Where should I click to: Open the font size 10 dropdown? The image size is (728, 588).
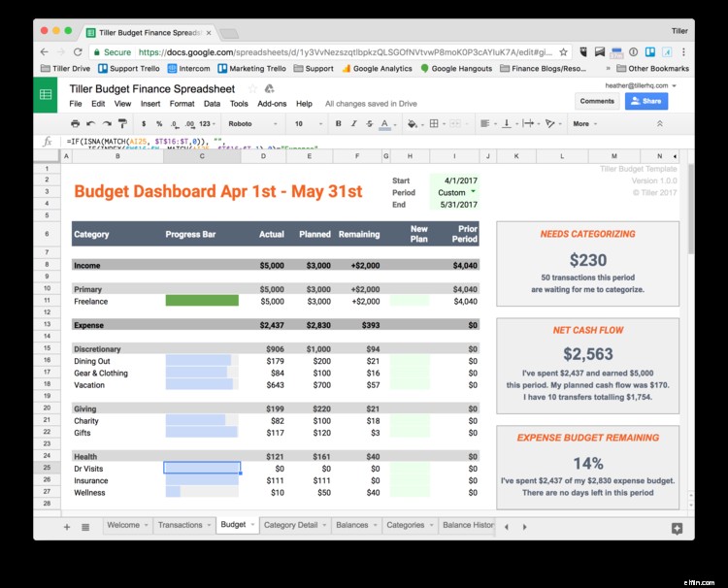click(x=309, y=124)
